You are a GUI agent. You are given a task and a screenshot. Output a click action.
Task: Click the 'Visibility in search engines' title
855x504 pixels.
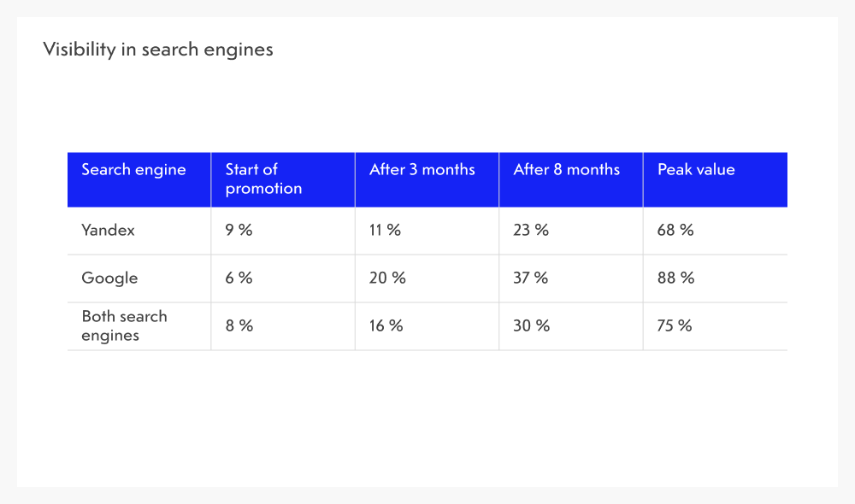(158, 50)
